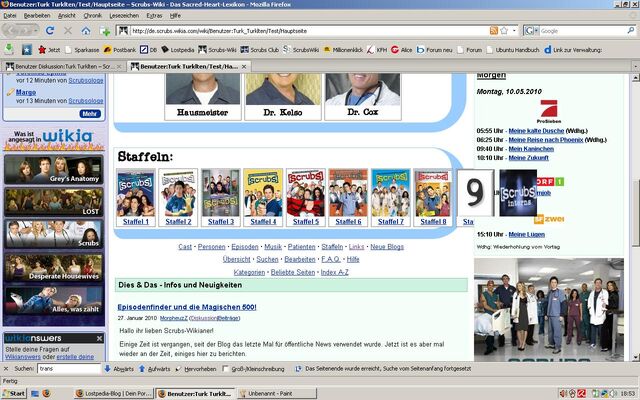Click the Episoden link
This screenshot has height=400, width=640.
point(244,247)
